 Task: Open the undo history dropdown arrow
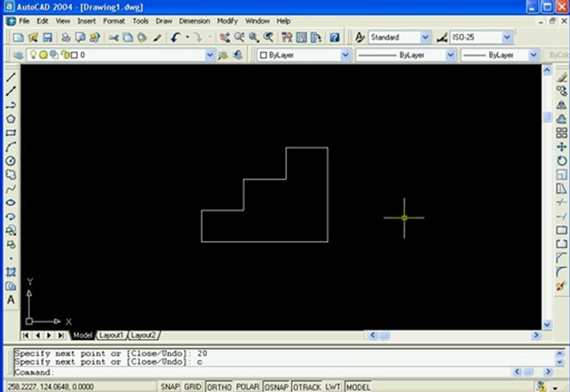click(x=188, y=38)
